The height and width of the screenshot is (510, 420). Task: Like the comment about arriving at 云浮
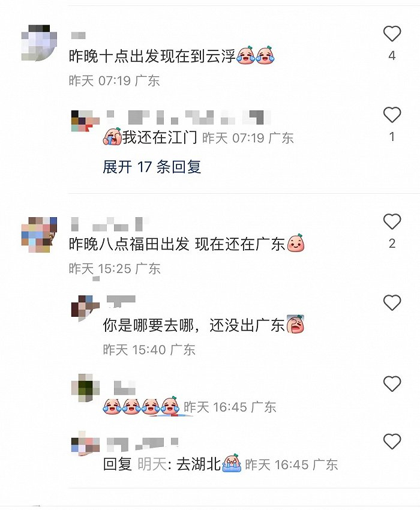[392, 34]
